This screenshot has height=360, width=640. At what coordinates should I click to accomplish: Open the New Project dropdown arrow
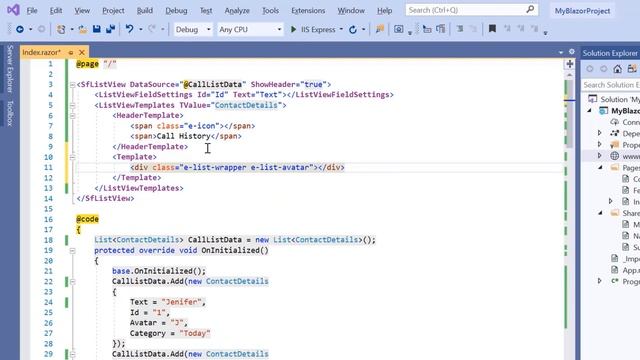pos(72,29)
